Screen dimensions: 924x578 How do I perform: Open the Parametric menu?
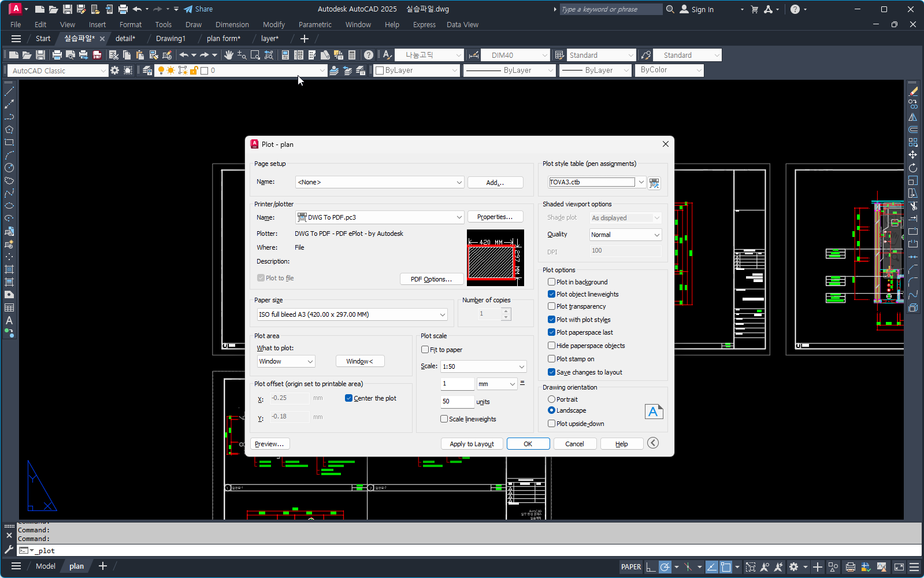tap(315, 25)
